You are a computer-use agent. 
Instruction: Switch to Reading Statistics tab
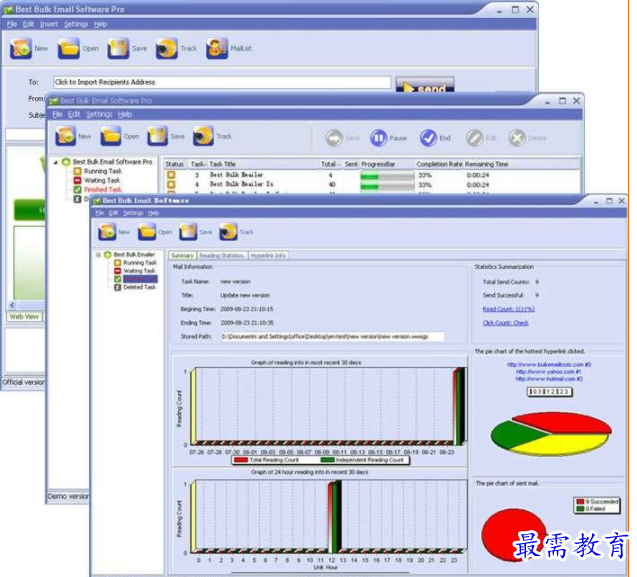222,256
